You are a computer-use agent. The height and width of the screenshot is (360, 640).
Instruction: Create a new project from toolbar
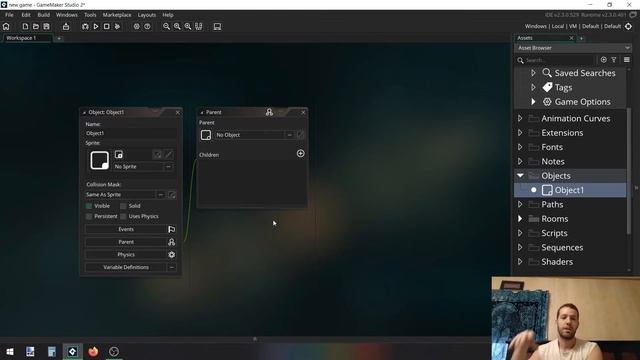[x=25, y=27]
